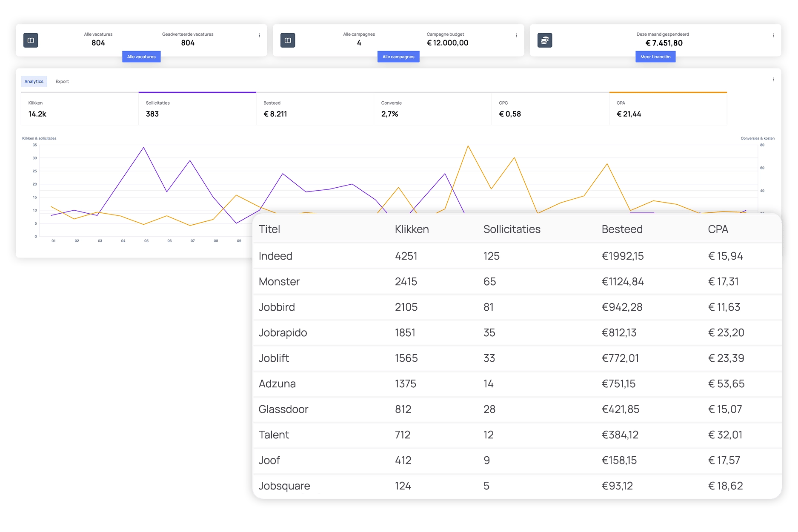Click the Deze maand gespendeerd amount € 7.451,80

click(x=664, y=43)
